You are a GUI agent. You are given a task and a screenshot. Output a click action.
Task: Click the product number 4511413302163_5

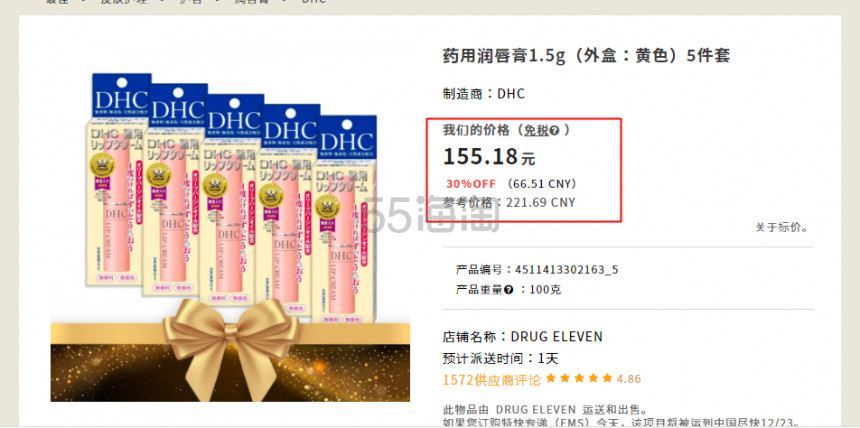(x=567, y=269)
